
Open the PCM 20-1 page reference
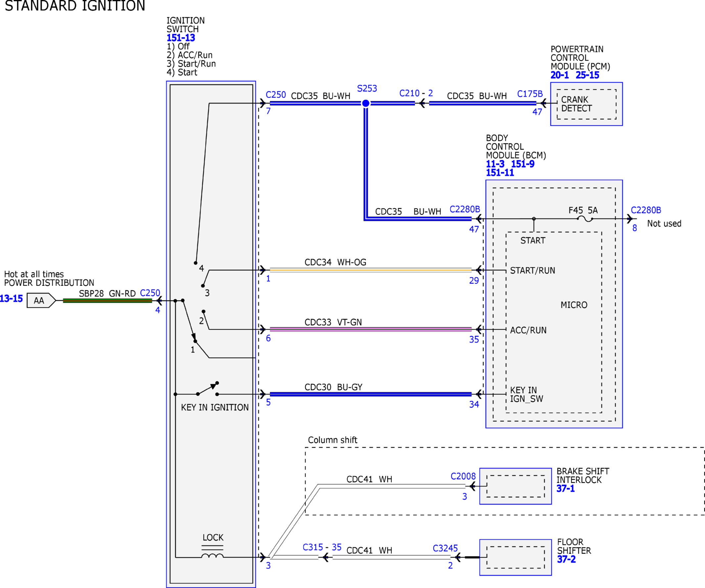pyautogui.click(x=559, y=75)
